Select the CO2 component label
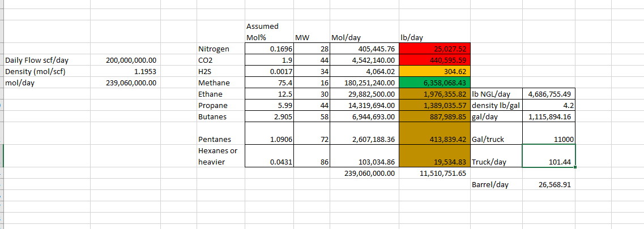Image resolution: width=644 pixels, height=229 pixels. (x=221, y=61)
